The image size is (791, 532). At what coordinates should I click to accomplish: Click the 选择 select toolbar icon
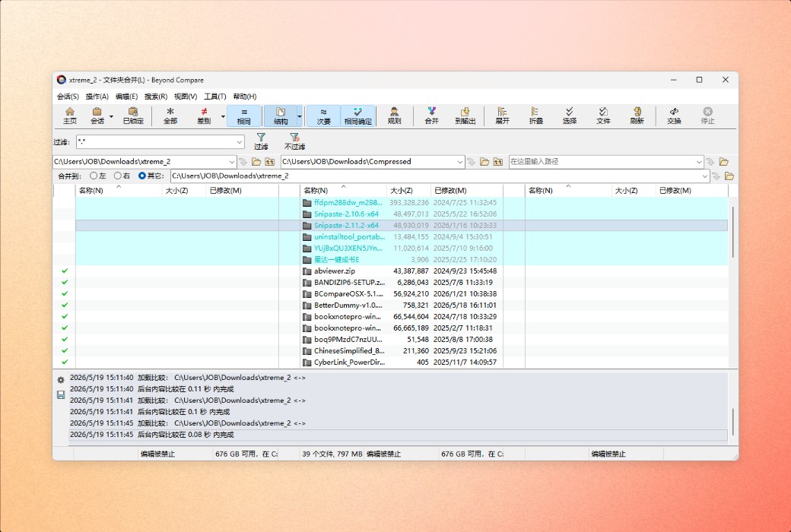point(569,116)
